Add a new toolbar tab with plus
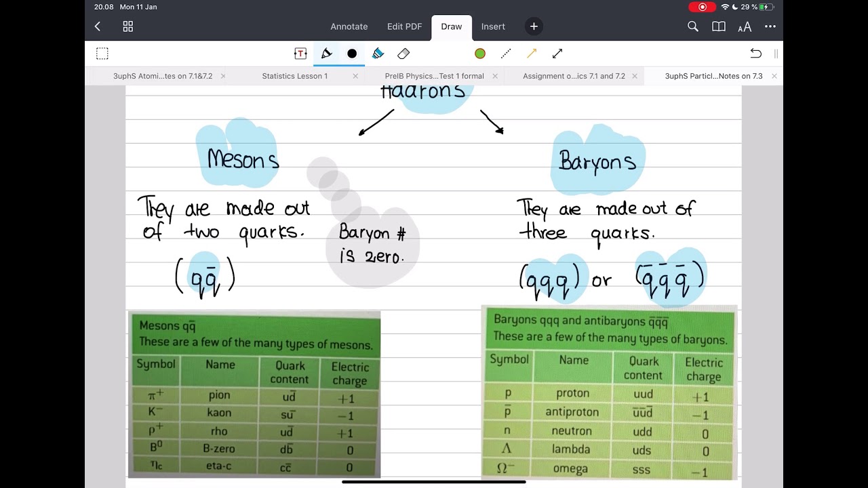 pyautogui.click(x=534, y=26)
